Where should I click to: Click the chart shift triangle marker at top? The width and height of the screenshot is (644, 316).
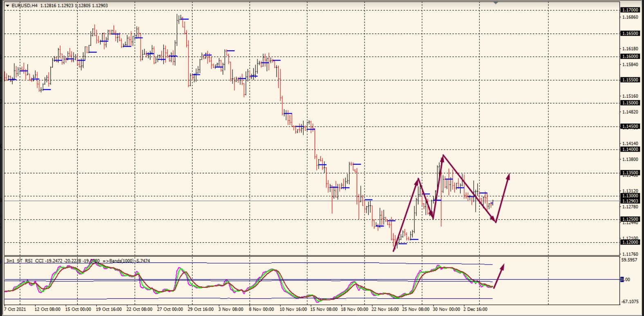pyautogui.click(x=496, y=2)
